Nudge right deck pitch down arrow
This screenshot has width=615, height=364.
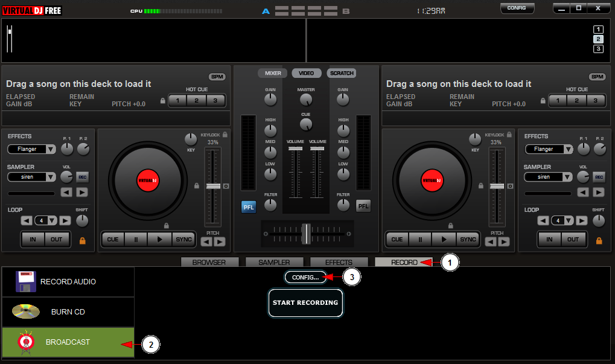coord(490,241)
